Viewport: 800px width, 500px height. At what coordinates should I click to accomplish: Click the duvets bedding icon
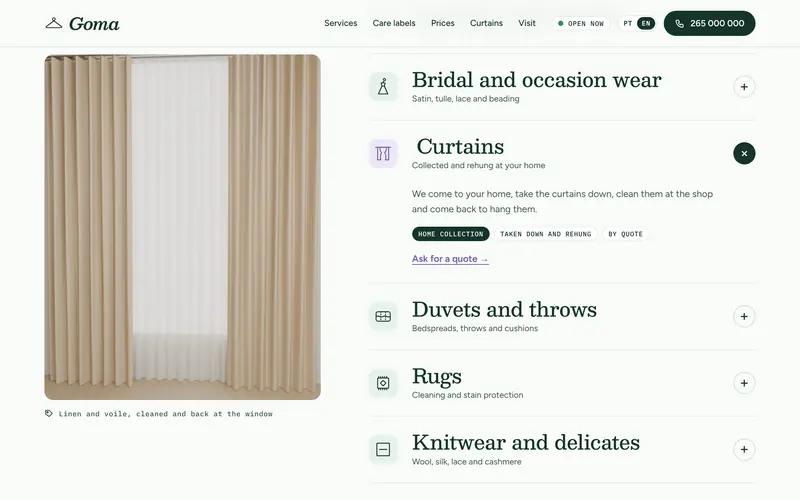point(383,316)
